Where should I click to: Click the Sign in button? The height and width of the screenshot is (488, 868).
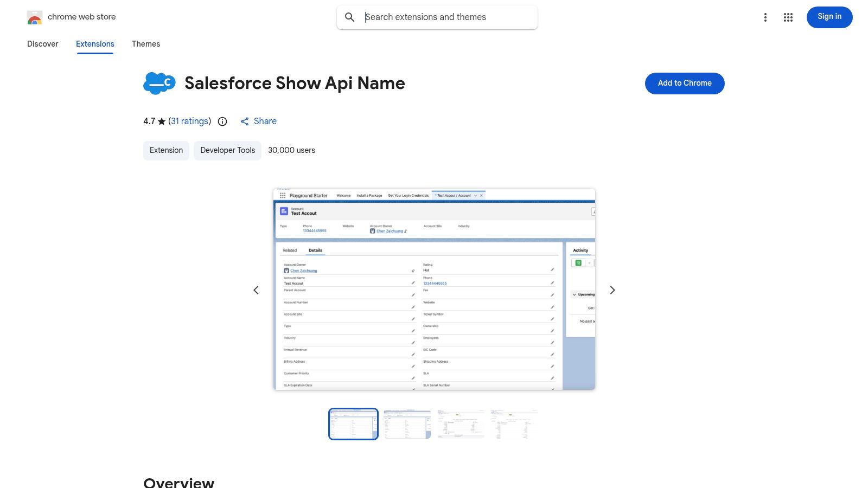click(x=829, y=17)
